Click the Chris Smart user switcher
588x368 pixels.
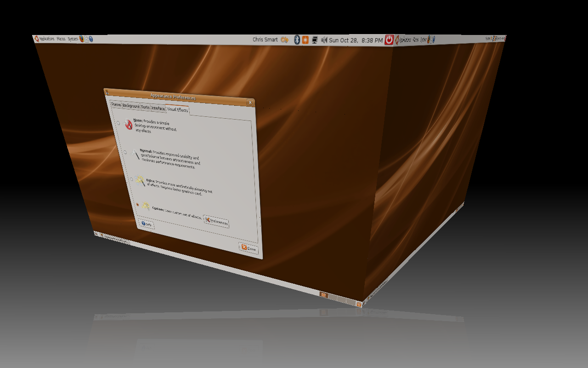point(265,40)
